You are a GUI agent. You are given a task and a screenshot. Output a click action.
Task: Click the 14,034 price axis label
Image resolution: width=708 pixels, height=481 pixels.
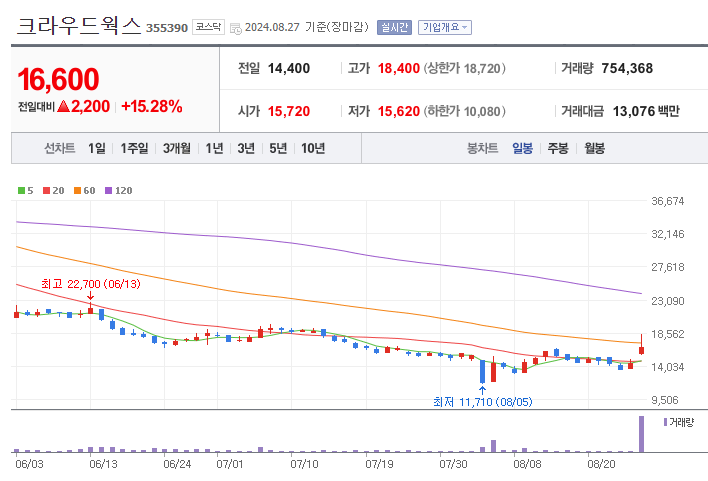[668, 367]
